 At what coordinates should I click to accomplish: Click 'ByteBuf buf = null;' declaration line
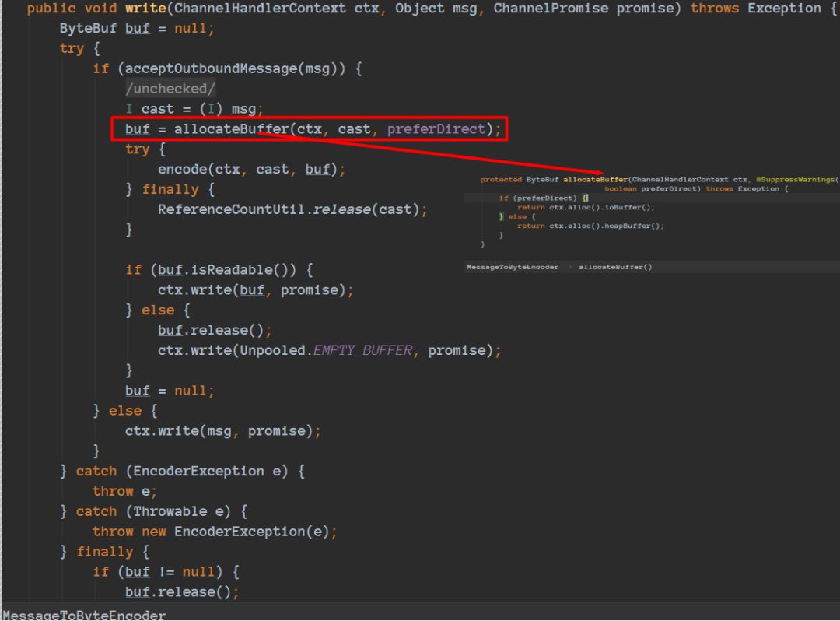(137, 28)
